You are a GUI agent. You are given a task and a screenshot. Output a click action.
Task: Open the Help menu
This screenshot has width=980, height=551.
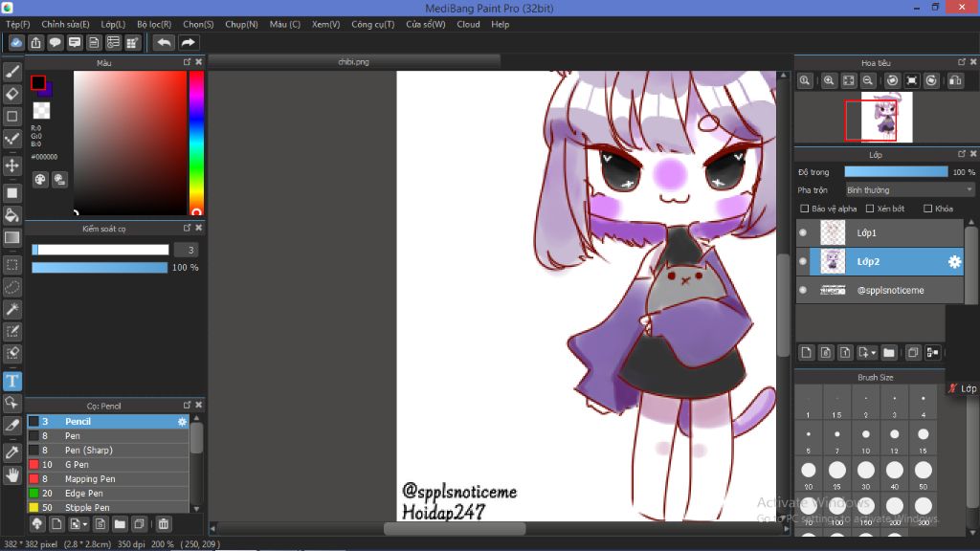click(500, 24)
